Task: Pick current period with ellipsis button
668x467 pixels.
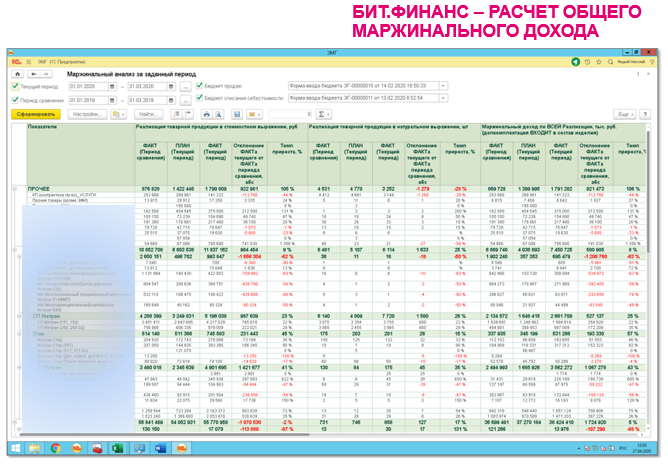Action: [185, 86]
